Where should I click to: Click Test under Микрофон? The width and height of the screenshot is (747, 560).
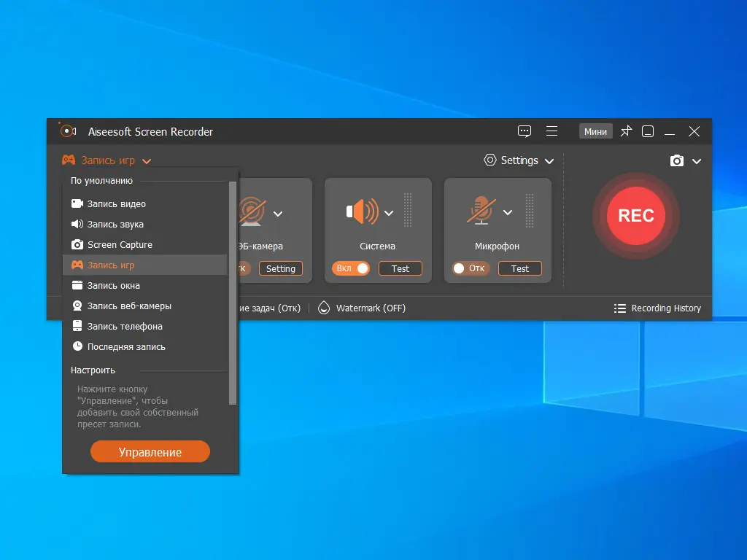click(519, 268)
